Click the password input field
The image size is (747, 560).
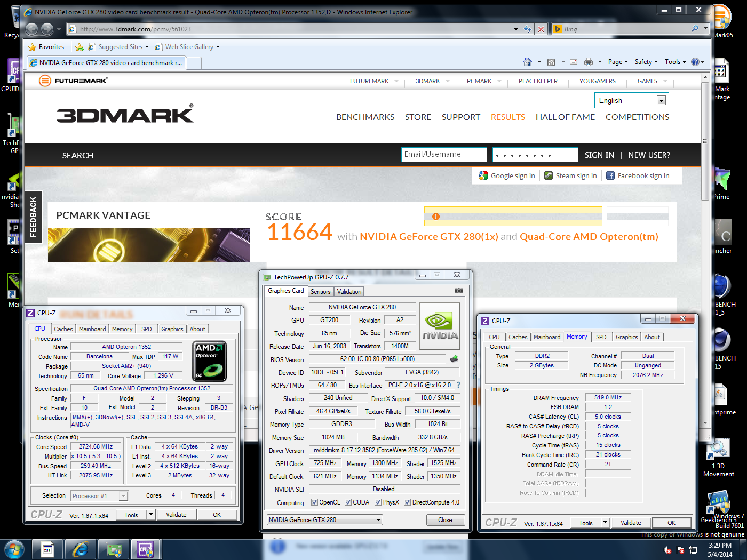tap(535, 155)
